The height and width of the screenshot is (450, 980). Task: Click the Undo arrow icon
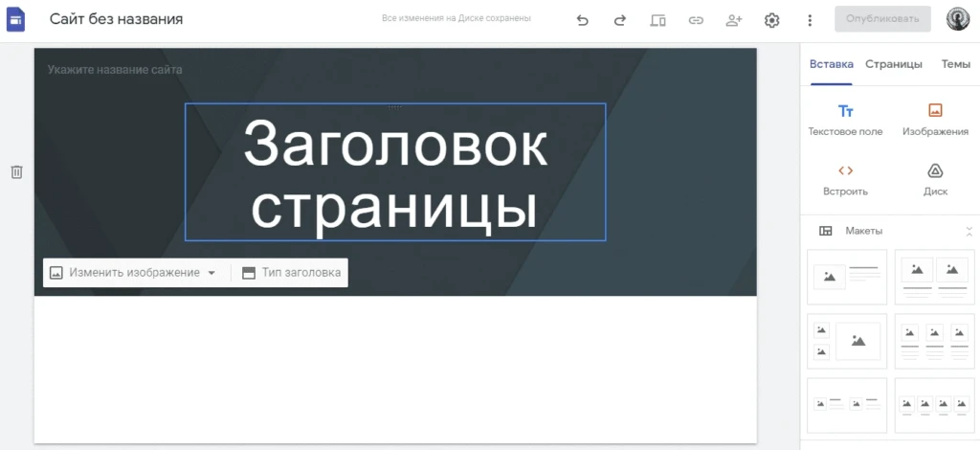(x=583, y=20)
